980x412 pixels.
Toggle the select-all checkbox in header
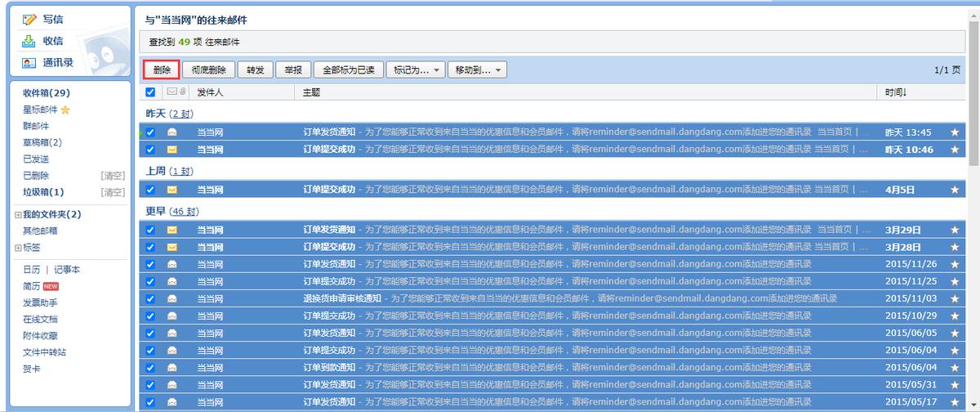click(x=150, y=92)
